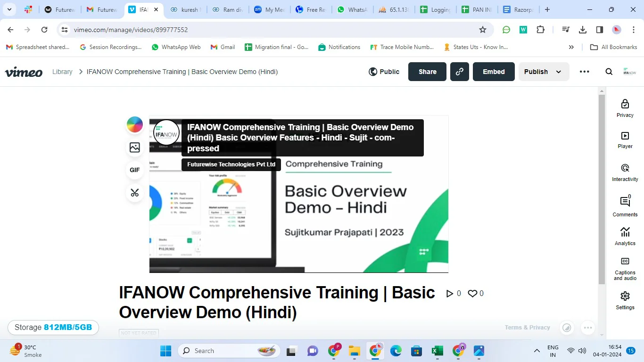Open the trim scissors tool

(x=135, y=192)
